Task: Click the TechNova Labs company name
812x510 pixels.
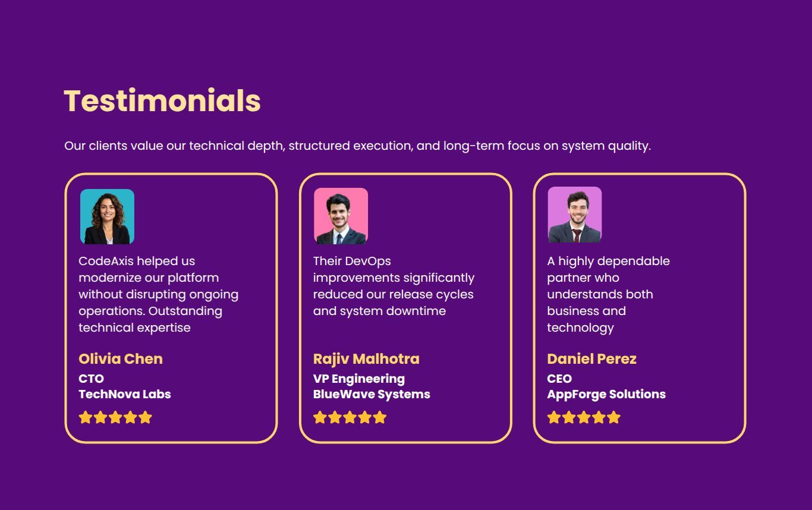Action: point(125,394)
